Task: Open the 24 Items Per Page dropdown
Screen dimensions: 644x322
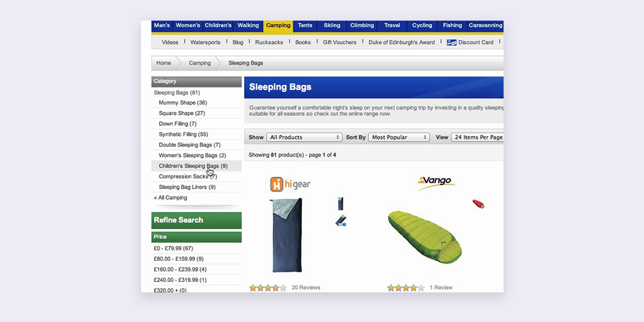Action: 477,137
